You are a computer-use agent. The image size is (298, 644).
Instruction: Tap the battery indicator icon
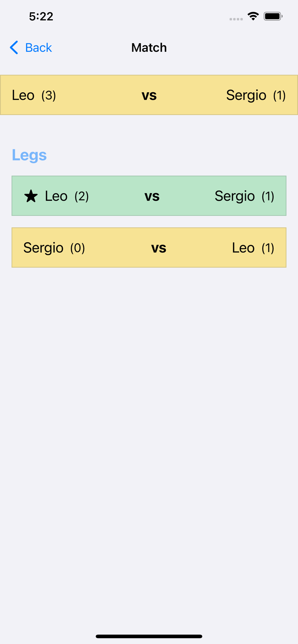tap(273, 16)
